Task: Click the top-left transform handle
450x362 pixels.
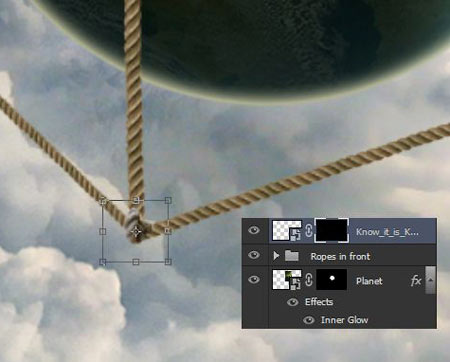Action: point(103,201)
